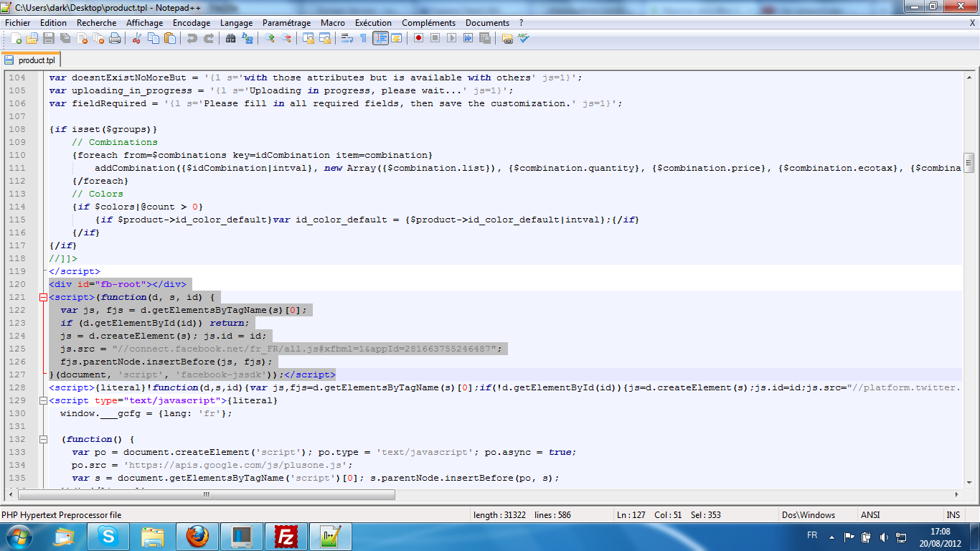
Task: Zoom out with the magnifier minus icon
Action: 286,38
